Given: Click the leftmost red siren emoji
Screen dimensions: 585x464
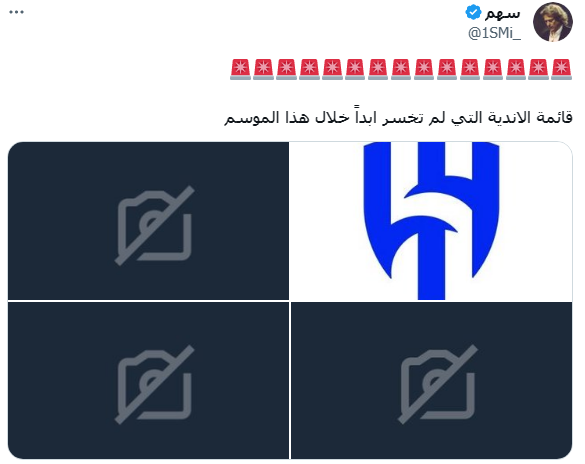Looking at the screenshot, I should (x=240, y=69).
